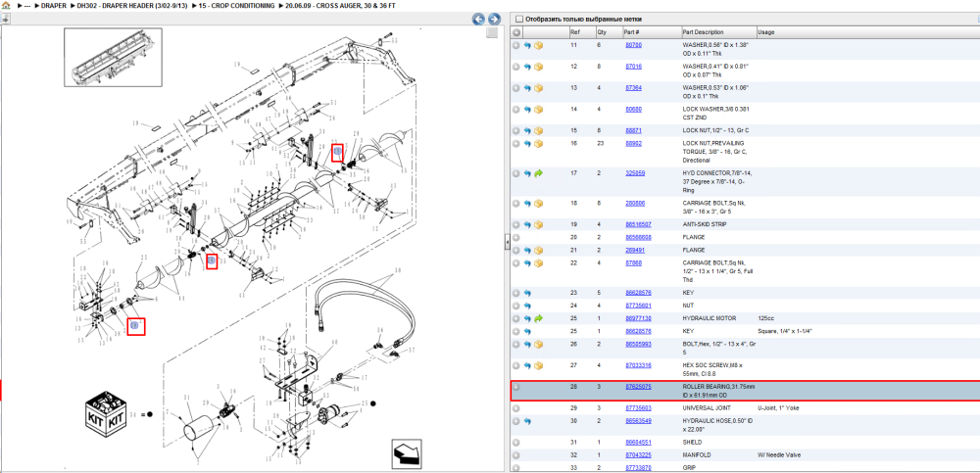Click the pin icon above the diagram
The width and height of the screenshot is (980, 473).
5,19
